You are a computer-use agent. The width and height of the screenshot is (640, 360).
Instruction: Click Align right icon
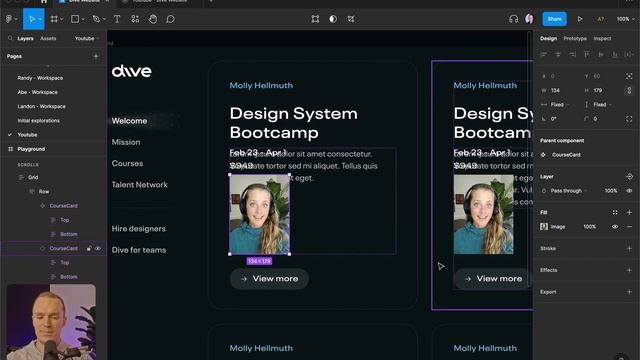(x=572, y=54)
